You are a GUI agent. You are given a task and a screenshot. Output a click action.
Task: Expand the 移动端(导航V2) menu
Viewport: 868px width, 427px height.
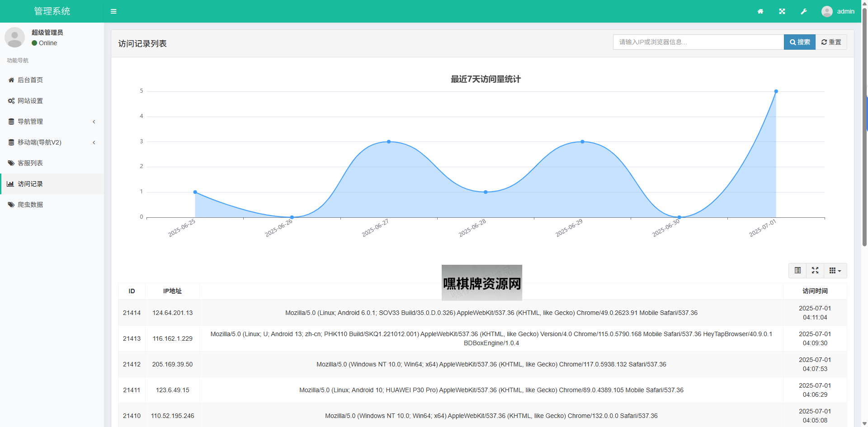[x=52, y=142]
